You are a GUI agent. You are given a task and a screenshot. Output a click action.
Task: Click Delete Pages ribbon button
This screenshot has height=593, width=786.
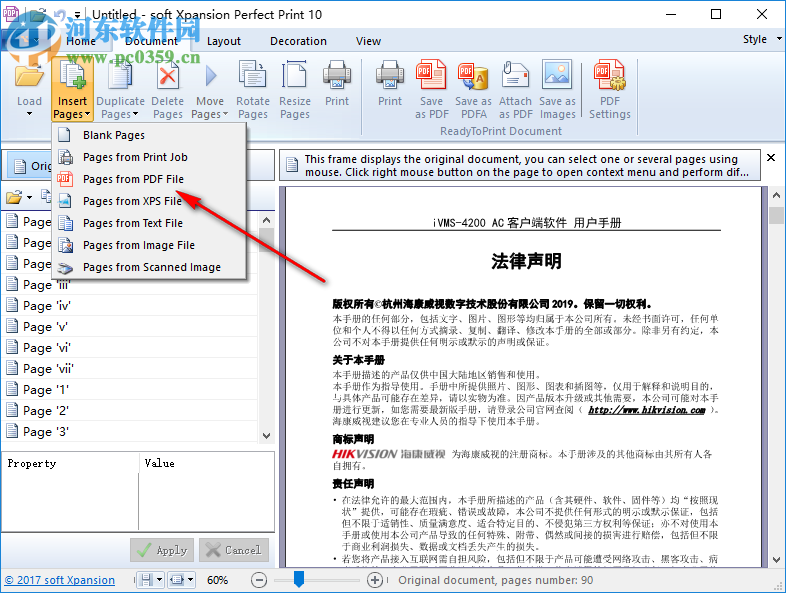click(167, 89)
